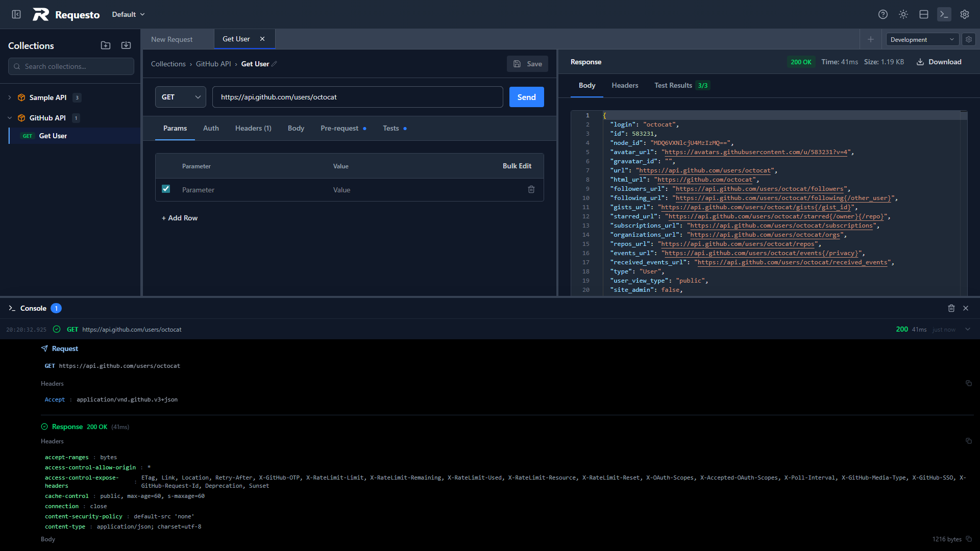Select the Params tab

click(175, 128)
